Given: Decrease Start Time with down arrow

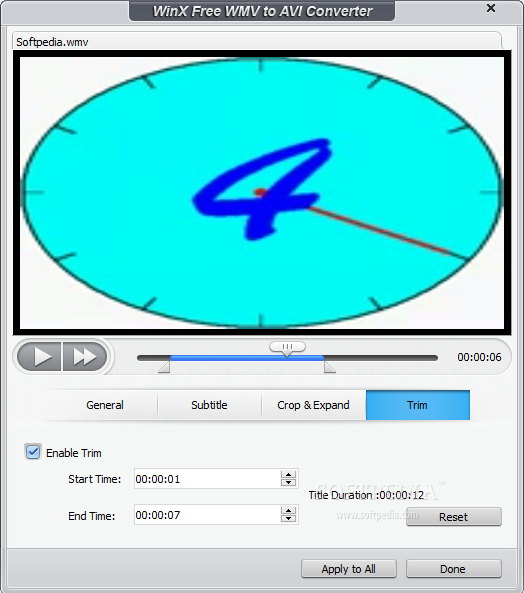Looking at the screenshot, I should 288,483.
